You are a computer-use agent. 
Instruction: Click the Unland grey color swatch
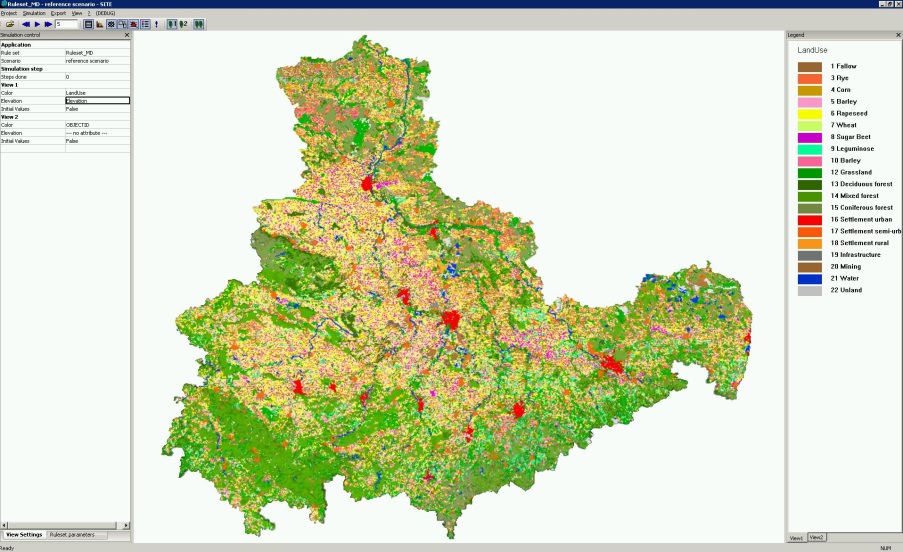[810, 291]
